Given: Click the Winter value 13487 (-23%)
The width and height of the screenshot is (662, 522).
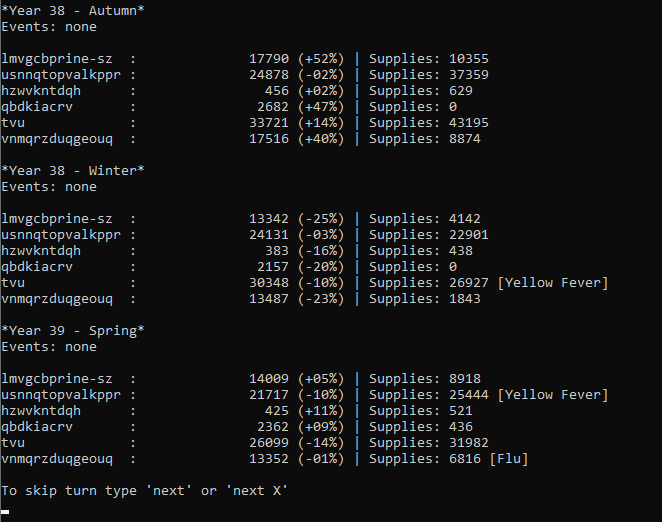Looking at the screenshot, I should 296,299.
